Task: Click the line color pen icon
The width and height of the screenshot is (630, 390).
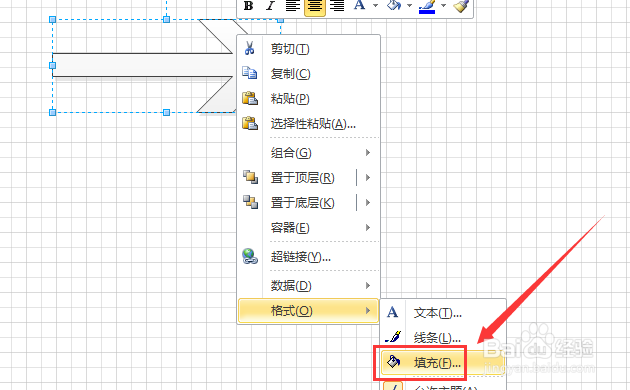Action: click(x=427, y=6)
